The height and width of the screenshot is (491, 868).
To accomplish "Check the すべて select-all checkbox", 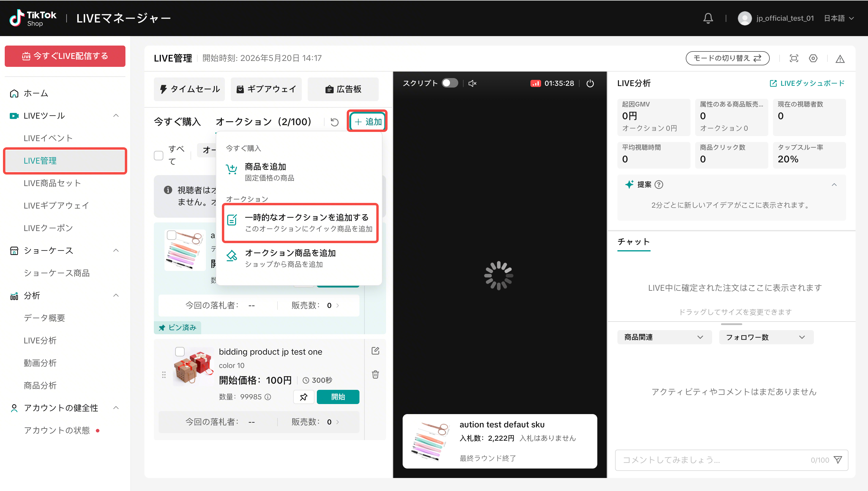I will point(159,155).
